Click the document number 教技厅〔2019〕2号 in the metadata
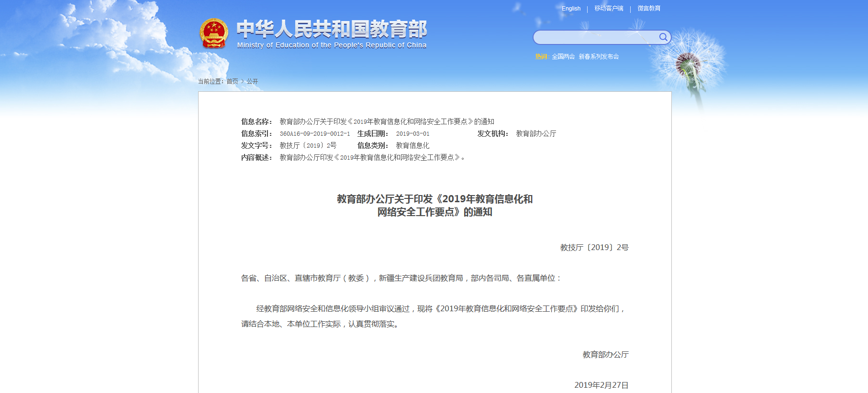 [x=308, y=146]
